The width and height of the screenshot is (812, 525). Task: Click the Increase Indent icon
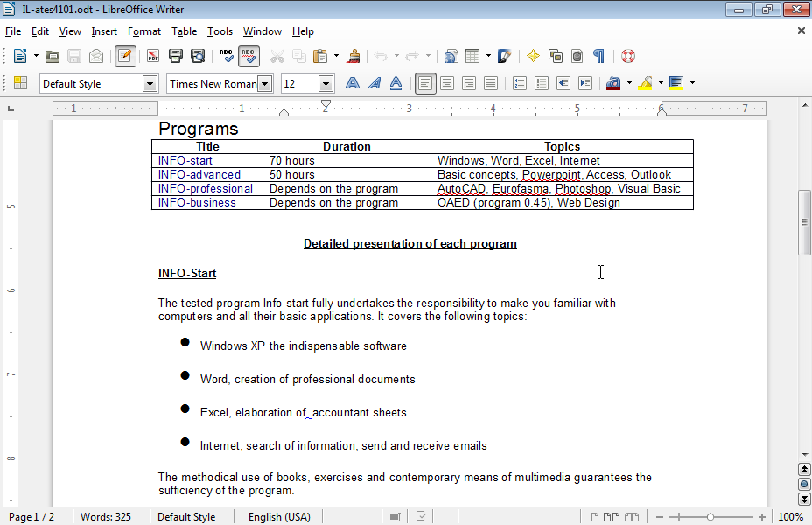coord(585,83)
